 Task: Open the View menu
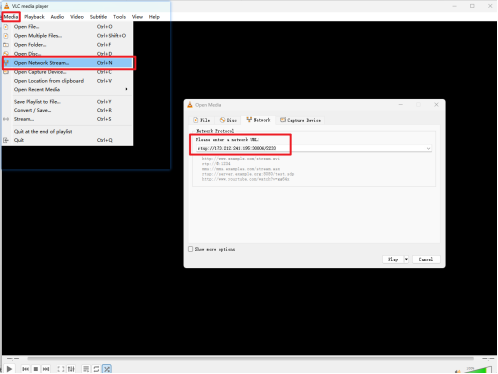pyautogui.click(x=137, y=17)
